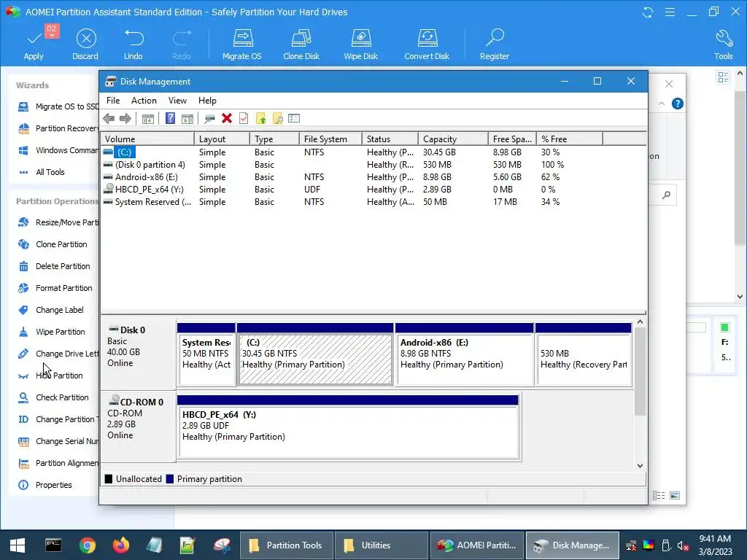The width and height of the screenshot is (747, 560).
Task: Click the Discard icon
Action: 86,38
